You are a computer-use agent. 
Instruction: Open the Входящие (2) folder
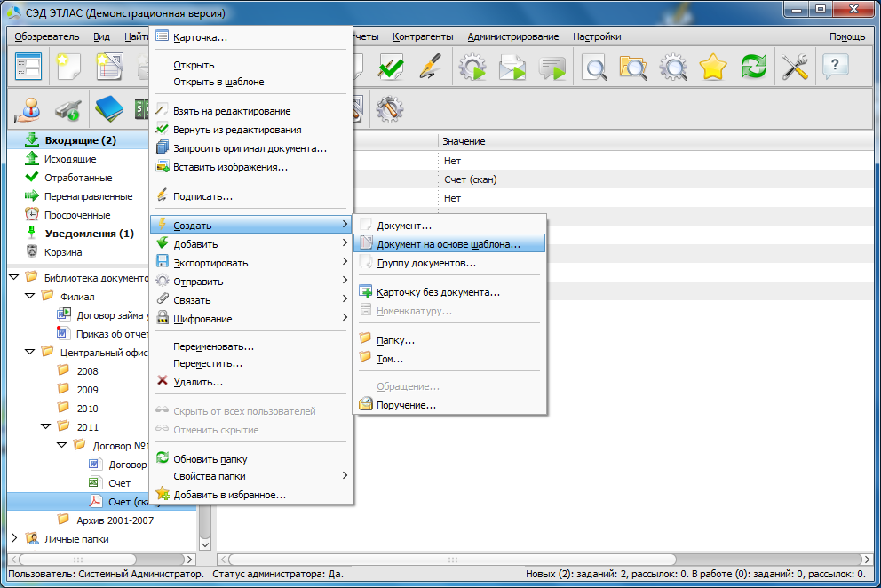point(80,140)
